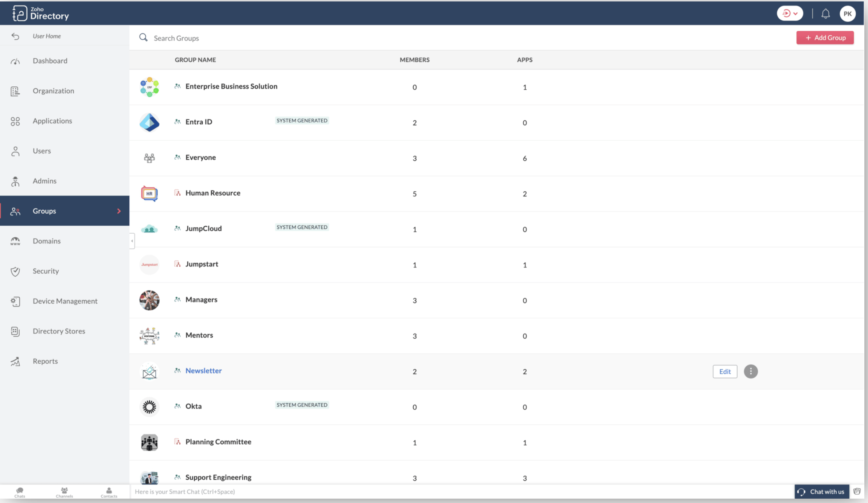Collapse the sidebar with the arrow handle
Viewport: 868px width, 503px height.
point(132,241)
